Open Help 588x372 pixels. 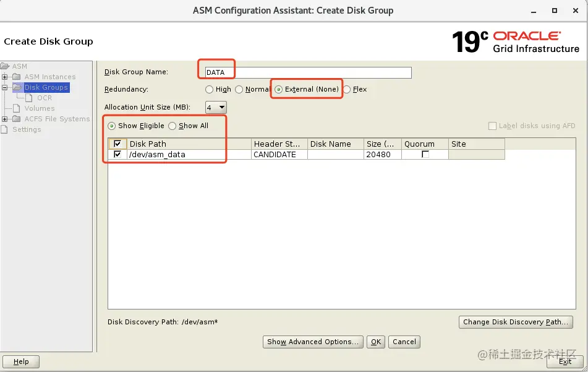[21, 361]
